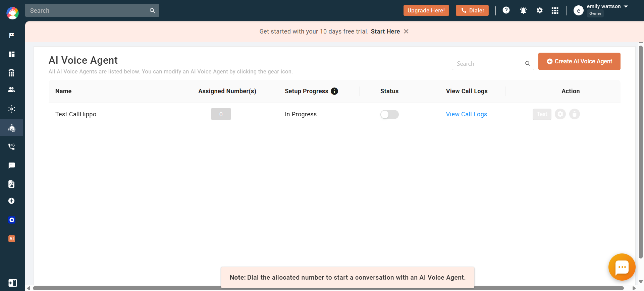Click the In Progress setup text
Image resolution: width=644 pixels, height=291 pixels.
301,114
